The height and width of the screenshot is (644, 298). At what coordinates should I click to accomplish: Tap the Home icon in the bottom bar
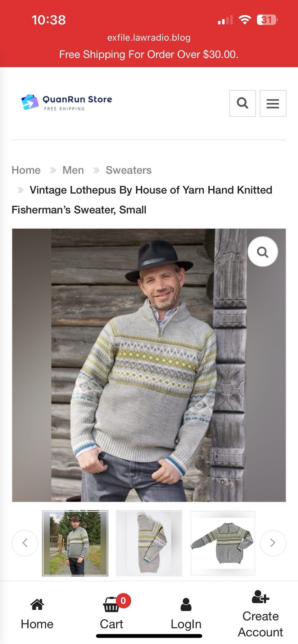click(37, 604)
